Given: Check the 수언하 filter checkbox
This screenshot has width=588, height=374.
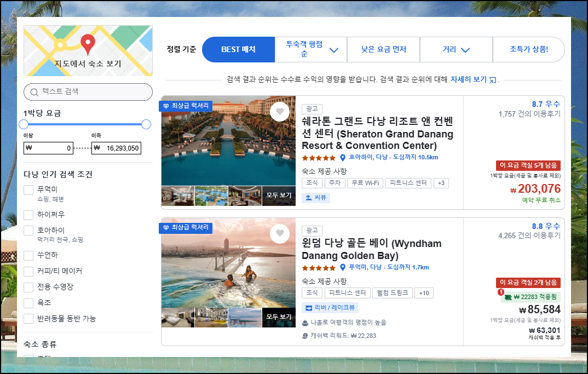Looking at the screenshot, I should [x=28, y=256].
